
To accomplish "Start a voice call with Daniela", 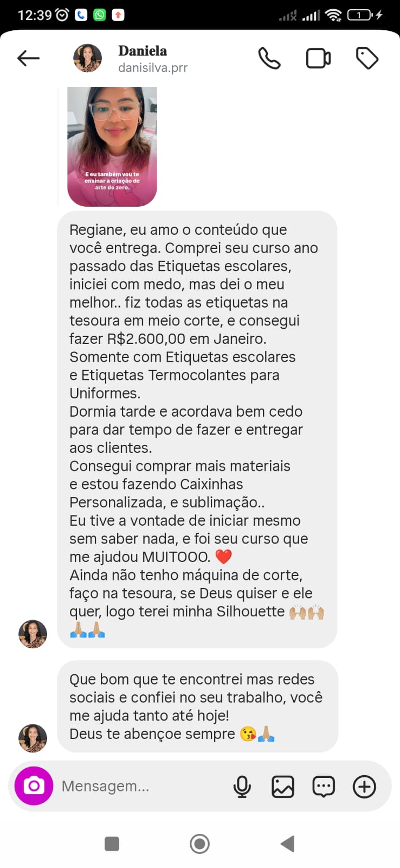I will pyautogui.click(x=269, y=58).
